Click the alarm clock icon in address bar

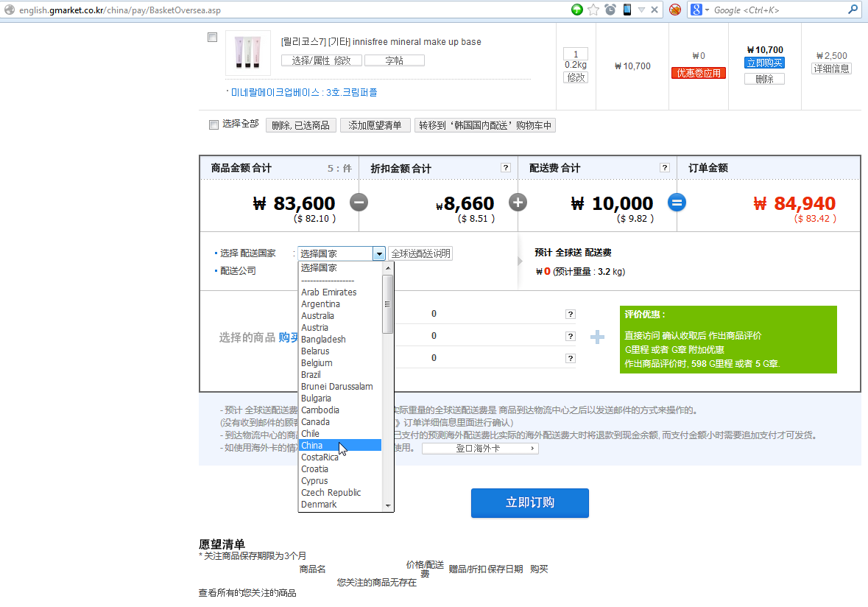coord(610,10)
